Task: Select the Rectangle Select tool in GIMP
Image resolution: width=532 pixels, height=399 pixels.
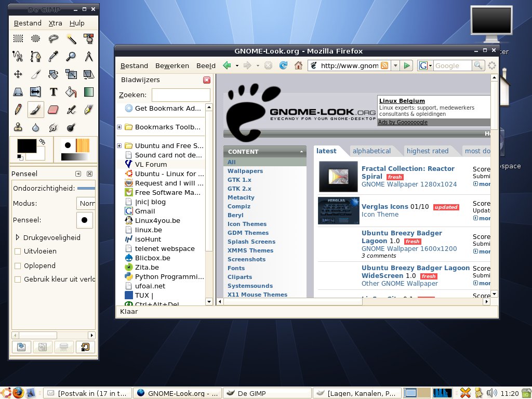Action: click(18, 38)
